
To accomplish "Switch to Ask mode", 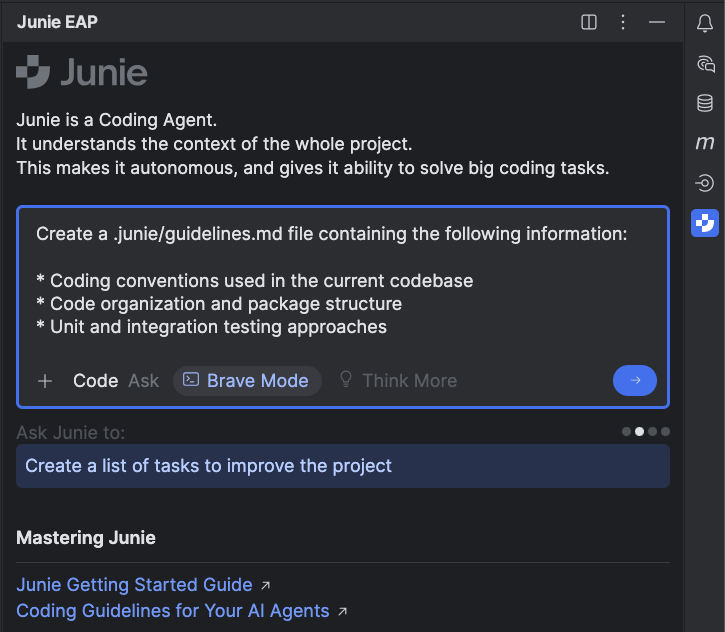I will point(143,381).
